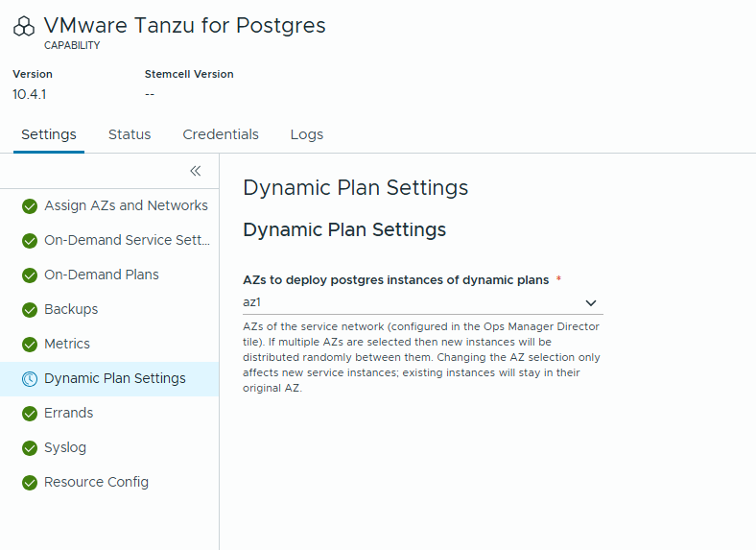
Task: Click the az1 value in AZs selector
Action: 251,302
